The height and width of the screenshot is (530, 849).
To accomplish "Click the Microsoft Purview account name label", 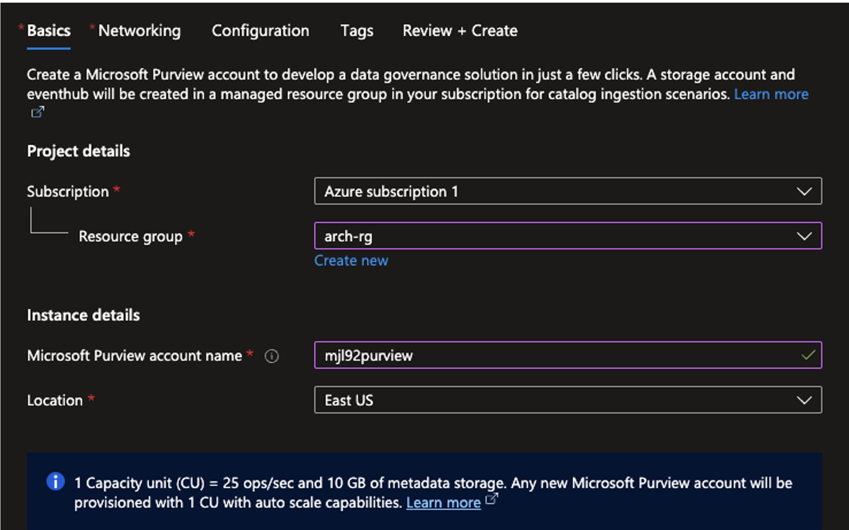I will tap(134, 356).
